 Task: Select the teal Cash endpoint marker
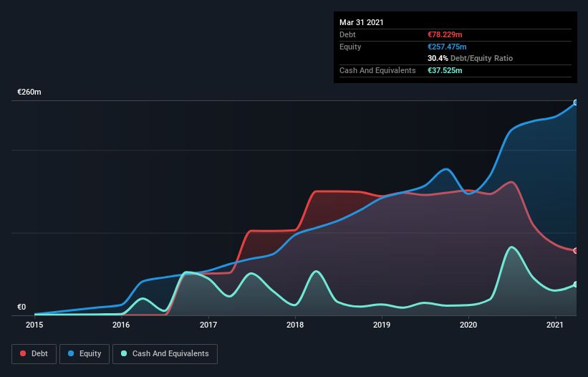coord(576,285)
